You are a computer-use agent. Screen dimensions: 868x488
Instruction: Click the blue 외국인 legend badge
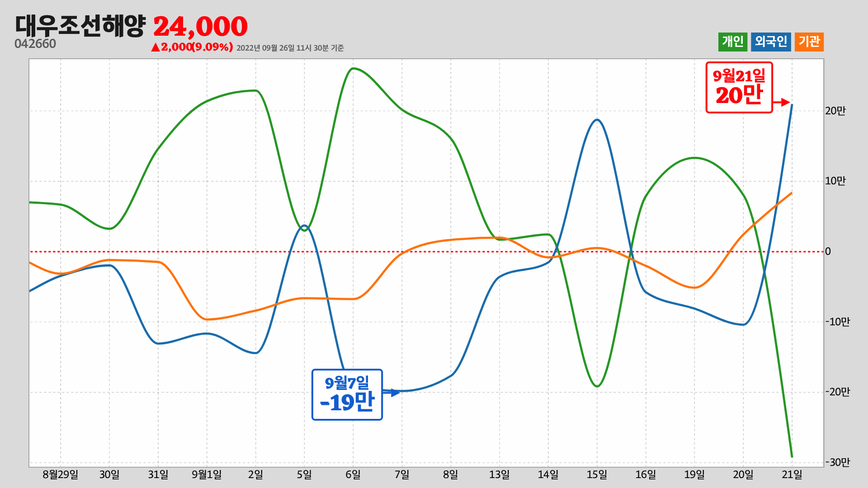(771, 42)
